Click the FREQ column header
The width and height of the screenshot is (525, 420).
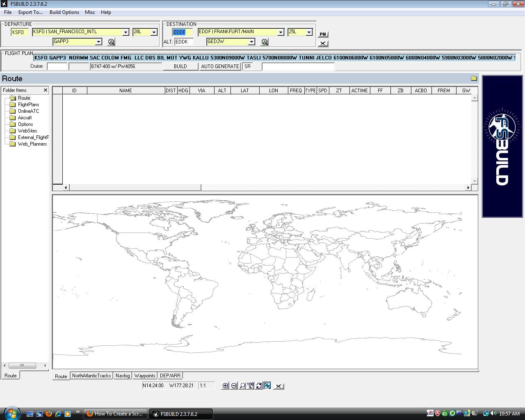pos(296,91)
